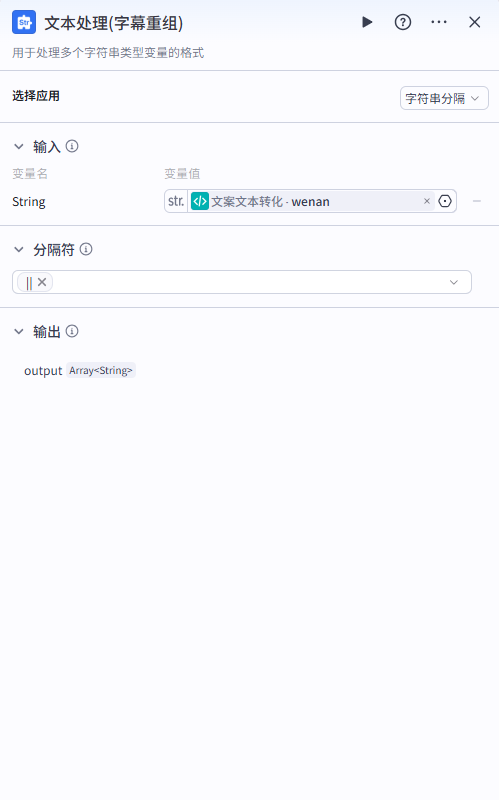Image resolution: width=499 pixels, height=800 pixels.
Task: Click the code icon on wenan variable
Action: [199, 202]
